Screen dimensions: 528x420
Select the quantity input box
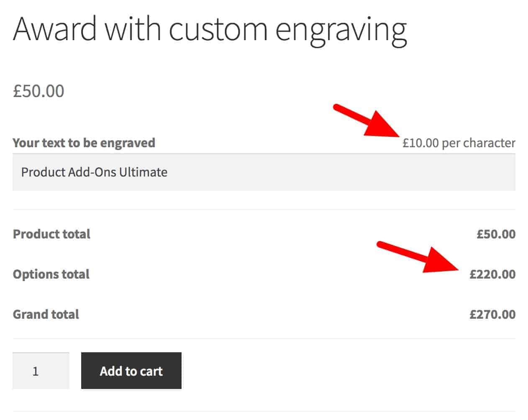[41, 371]
